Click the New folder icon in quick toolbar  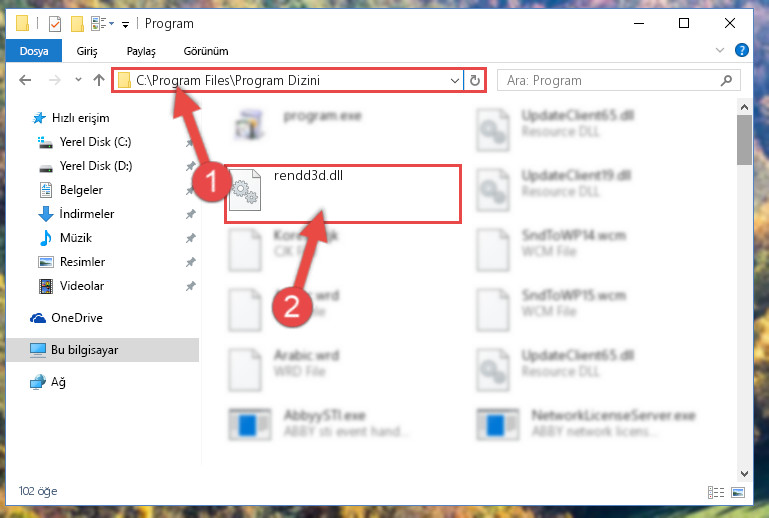77,24
